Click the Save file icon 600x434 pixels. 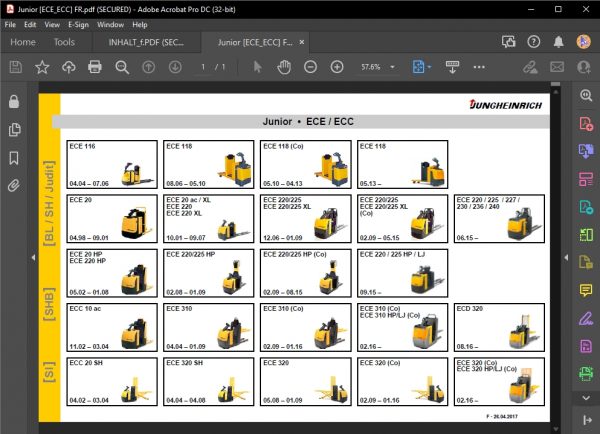(16, 67)
